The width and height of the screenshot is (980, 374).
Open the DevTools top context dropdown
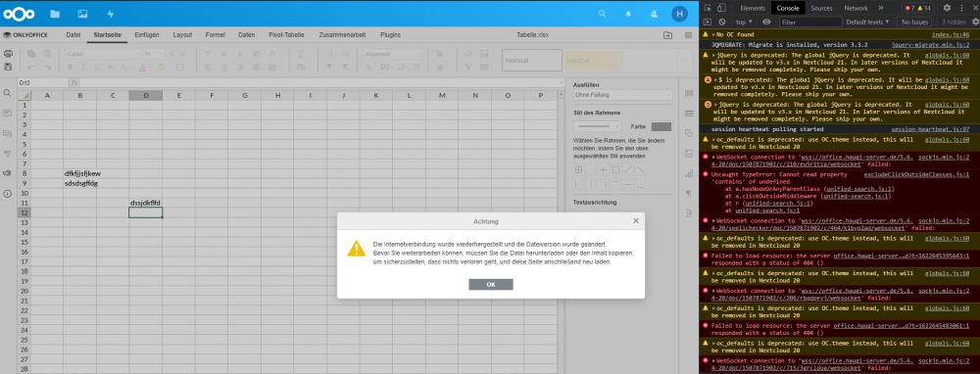coord(743,22)
